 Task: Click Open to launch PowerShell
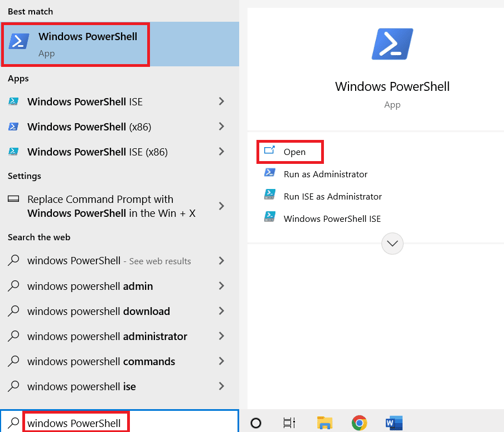tap(295, 151)
